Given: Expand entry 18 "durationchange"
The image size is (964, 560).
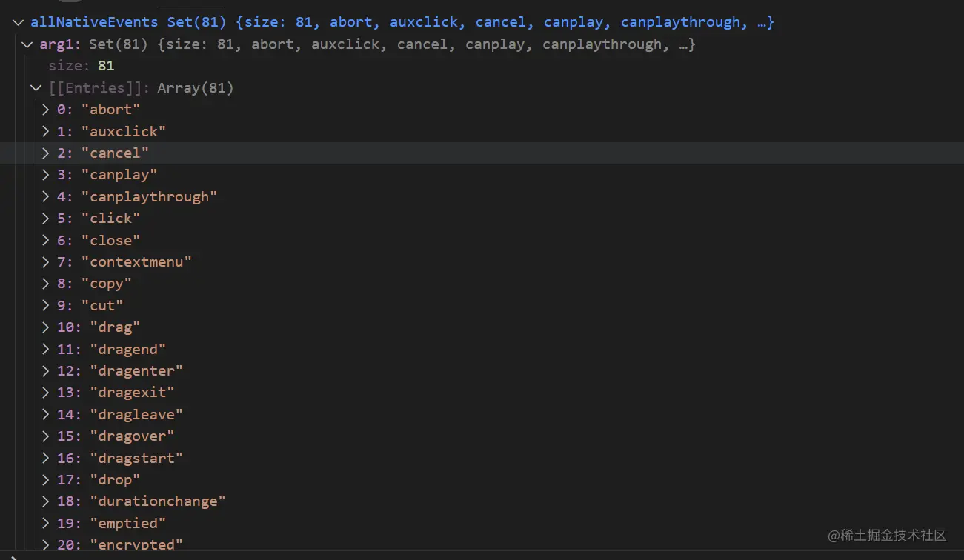Looking at the screenshot, I should [x=45, y=501].
